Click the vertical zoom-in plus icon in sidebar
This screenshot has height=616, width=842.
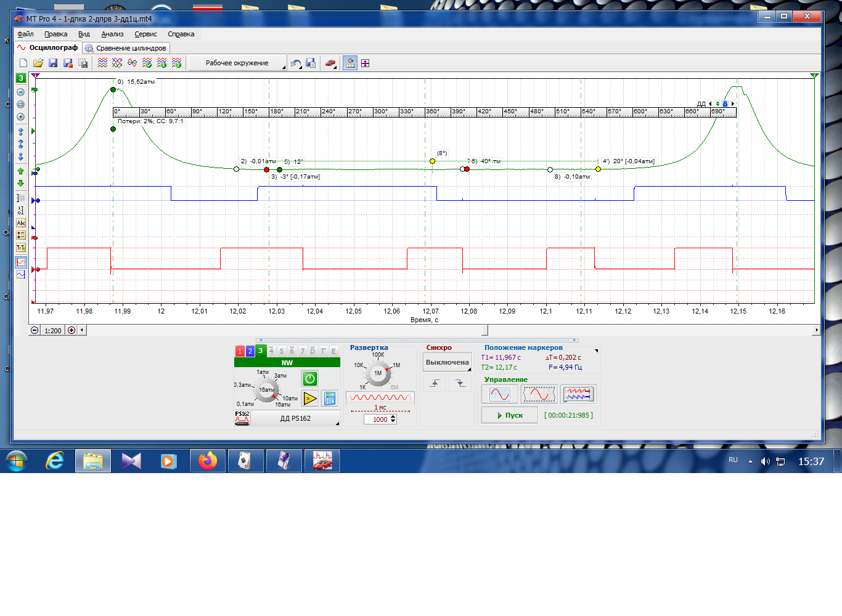pos(20,117)
